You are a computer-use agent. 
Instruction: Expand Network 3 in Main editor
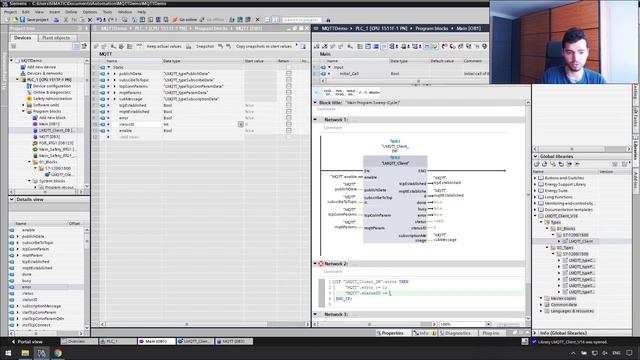pyautogui.click(x=315, y=314)
